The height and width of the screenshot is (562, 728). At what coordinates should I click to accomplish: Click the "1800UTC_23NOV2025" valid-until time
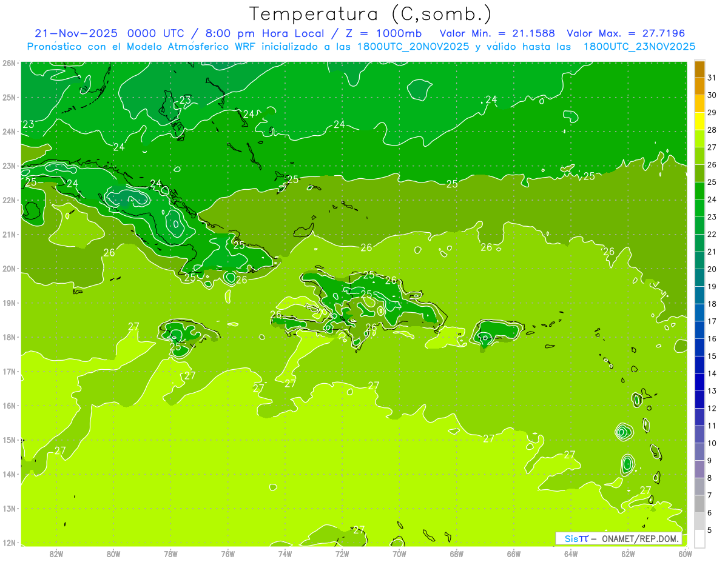click(x=639, y=47)
